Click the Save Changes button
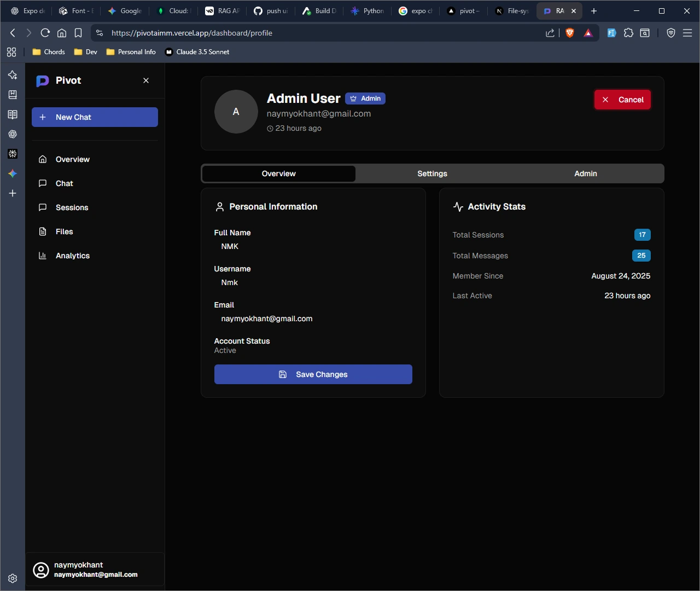 point(313,374)
